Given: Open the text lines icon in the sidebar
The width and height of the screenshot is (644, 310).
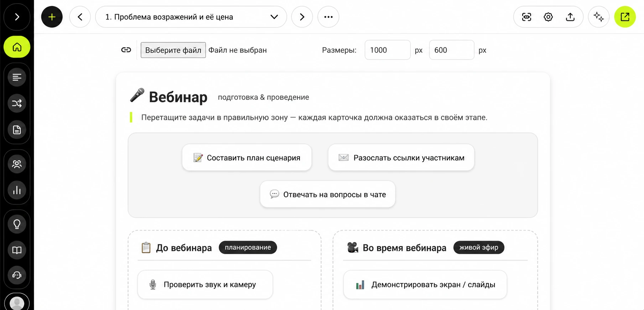Looking at the screenshot, I should 17,77.
